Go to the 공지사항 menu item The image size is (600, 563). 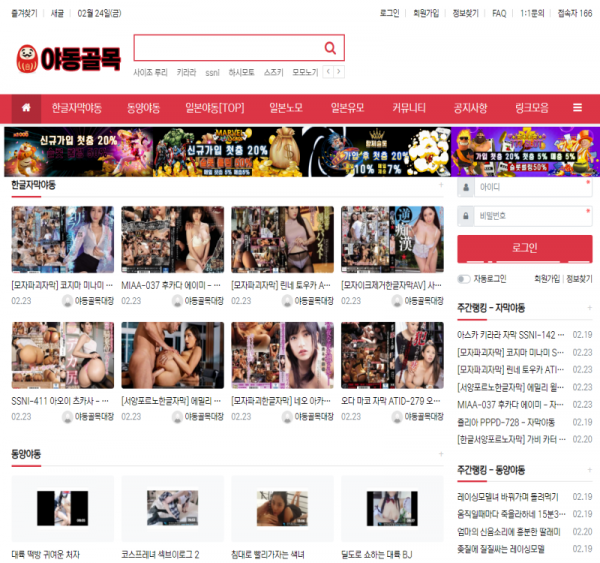coord(470,108)
